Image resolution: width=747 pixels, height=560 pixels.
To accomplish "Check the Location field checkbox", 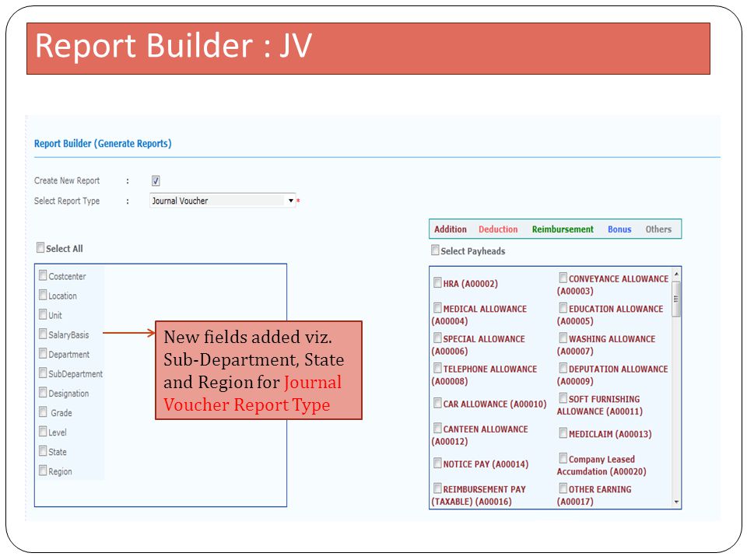I will [43, 295].
